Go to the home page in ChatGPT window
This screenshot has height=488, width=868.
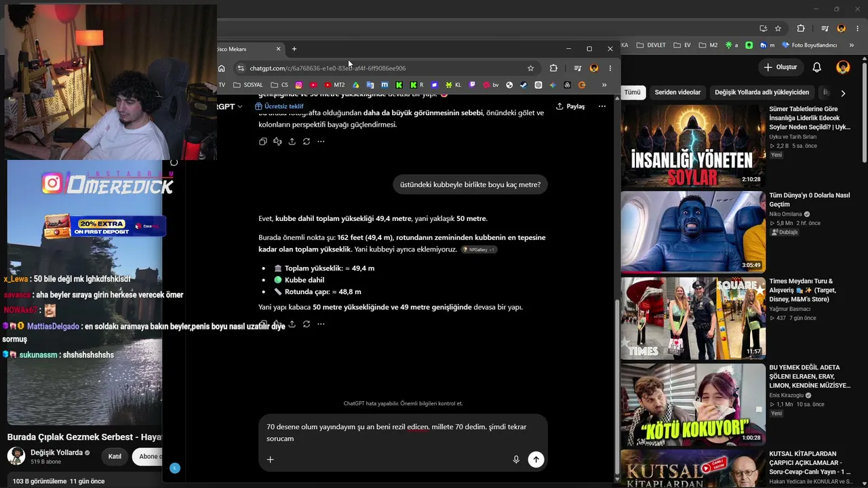tap(221, 68)
